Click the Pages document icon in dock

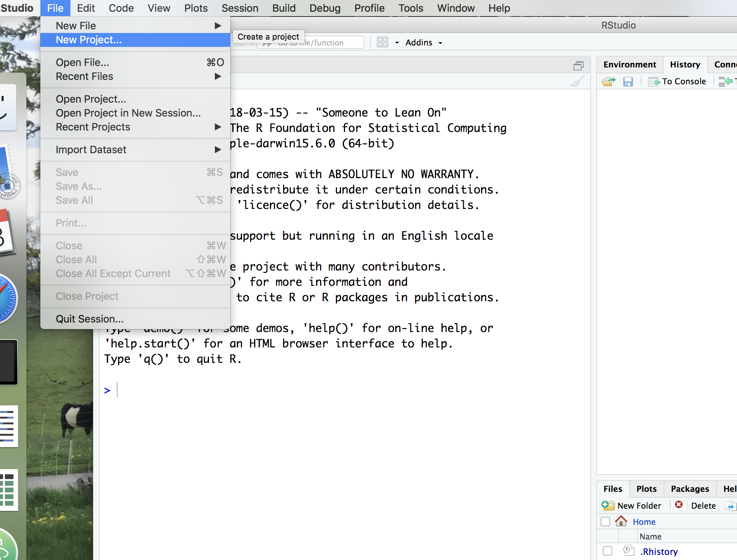(8, 426)
